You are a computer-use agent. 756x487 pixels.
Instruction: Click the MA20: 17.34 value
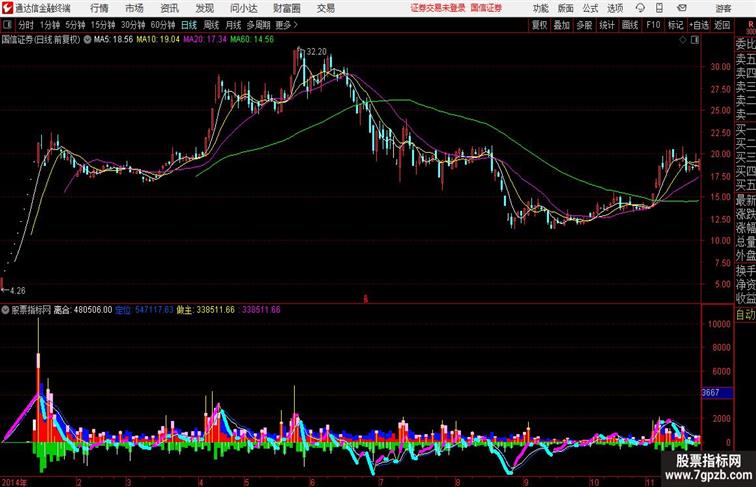coord(205,40)
